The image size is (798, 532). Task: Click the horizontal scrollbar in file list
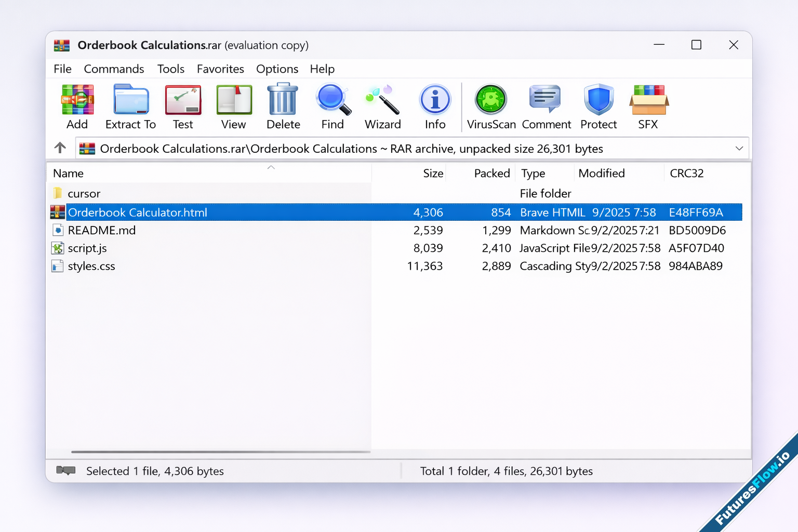tap(220, 452)
